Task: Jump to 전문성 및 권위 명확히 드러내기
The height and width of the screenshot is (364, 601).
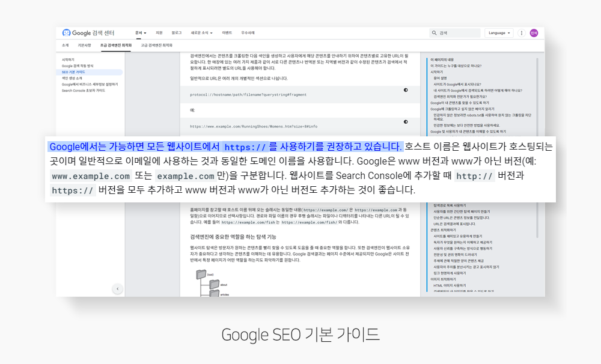Action: click(x=455, y=255)
